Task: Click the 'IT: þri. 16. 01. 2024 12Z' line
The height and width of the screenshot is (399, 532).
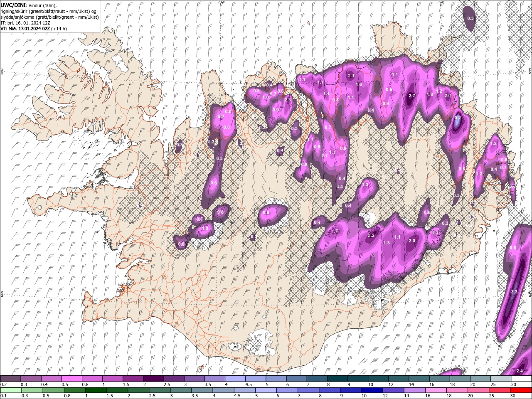Action: [25, 23]
